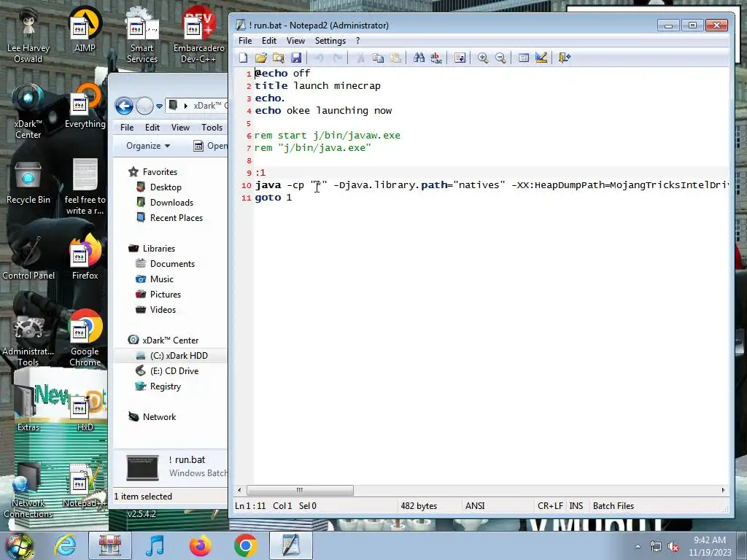Open the HxD desktop shortcut

pos(85,411)
